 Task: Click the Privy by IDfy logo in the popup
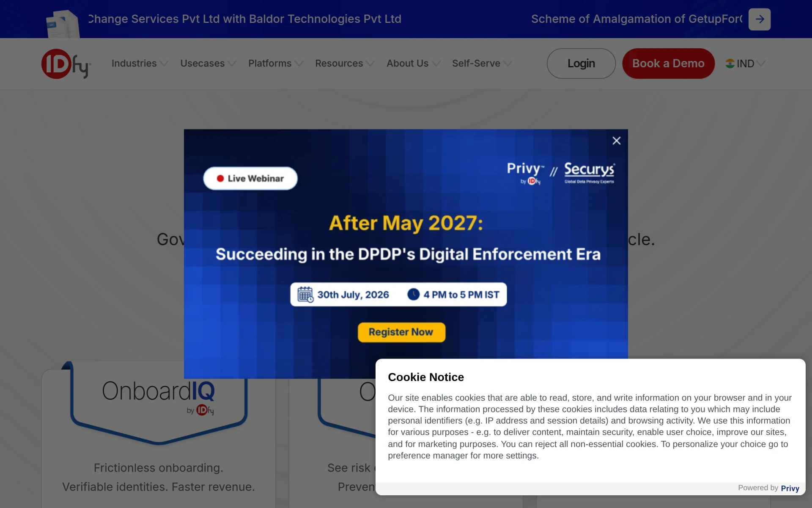(x=525, y=173)
